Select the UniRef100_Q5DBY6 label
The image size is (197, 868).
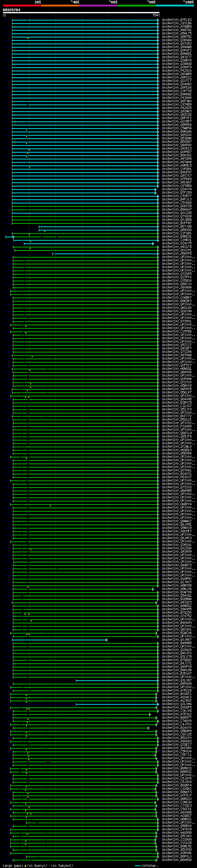pyautogui.click(x=177, y=826)
